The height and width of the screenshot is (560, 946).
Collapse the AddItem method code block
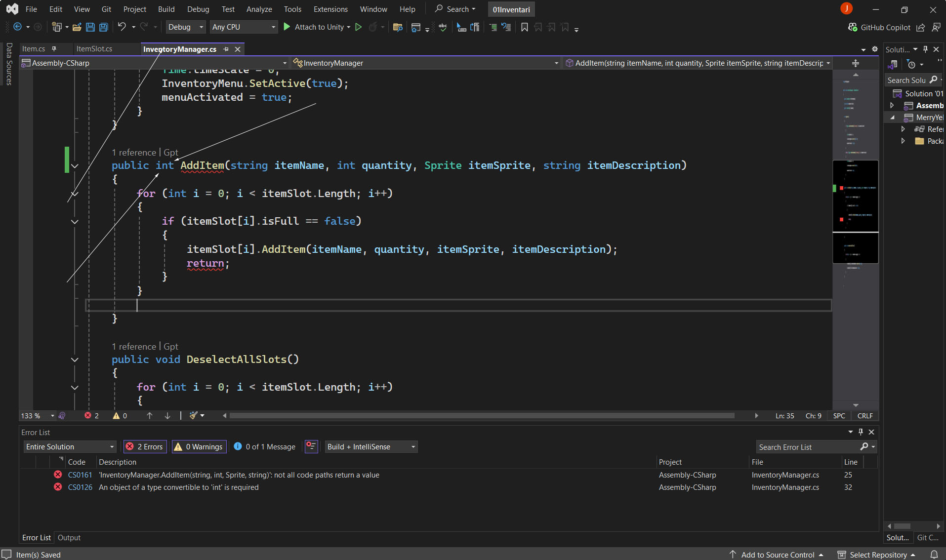click(75, 166)
